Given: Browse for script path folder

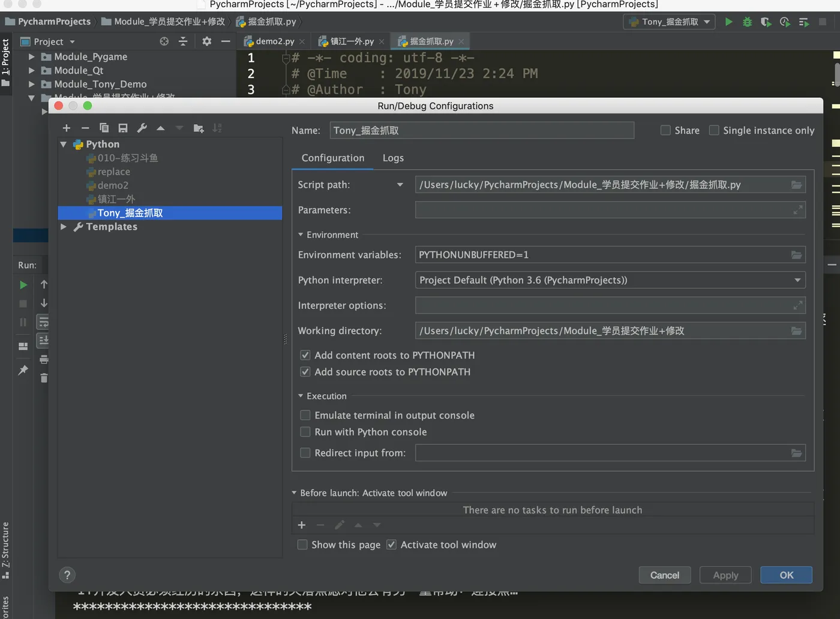Looking at the screenshot, I should coord(796,185).
